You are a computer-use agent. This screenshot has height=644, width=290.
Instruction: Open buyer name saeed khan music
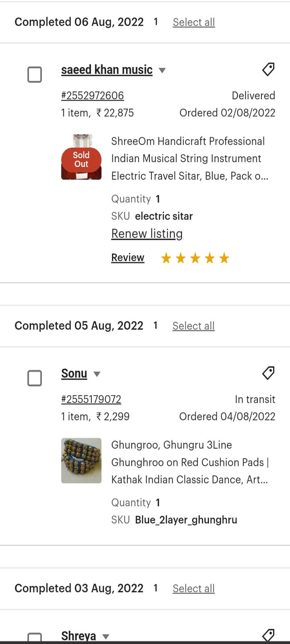(107, 70)
